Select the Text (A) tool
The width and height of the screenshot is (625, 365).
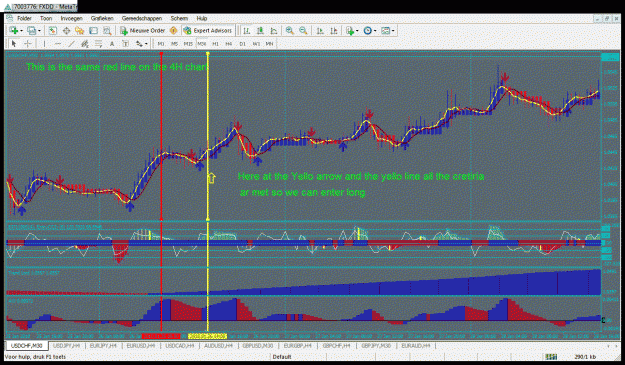(112, 44)
